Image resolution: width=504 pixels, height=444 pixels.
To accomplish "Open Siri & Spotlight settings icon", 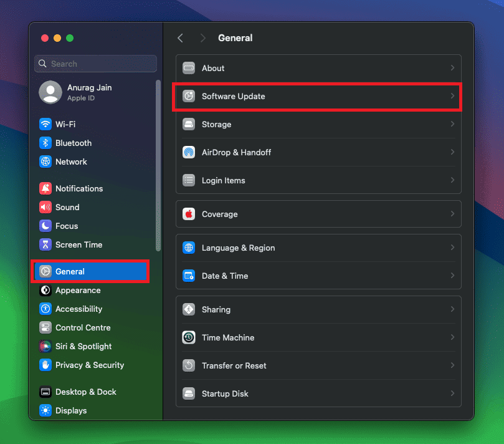I will pos(45,346).
